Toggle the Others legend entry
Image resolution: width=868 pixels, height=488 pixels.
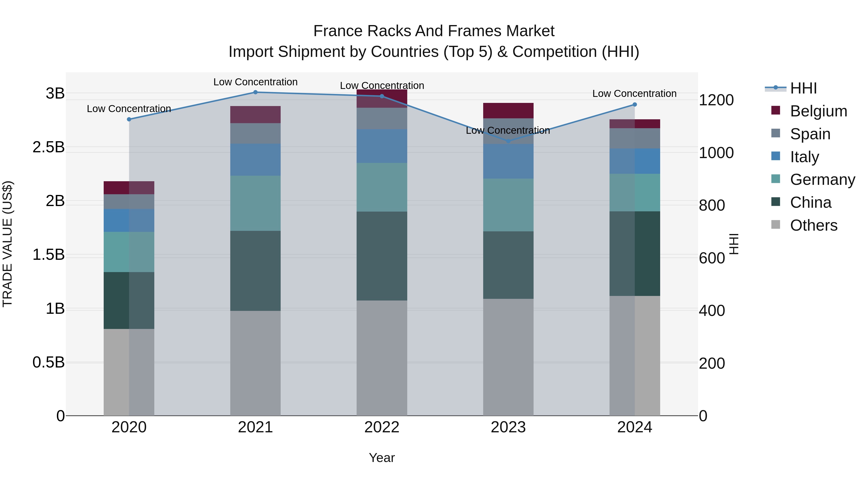tap(804, 225)
